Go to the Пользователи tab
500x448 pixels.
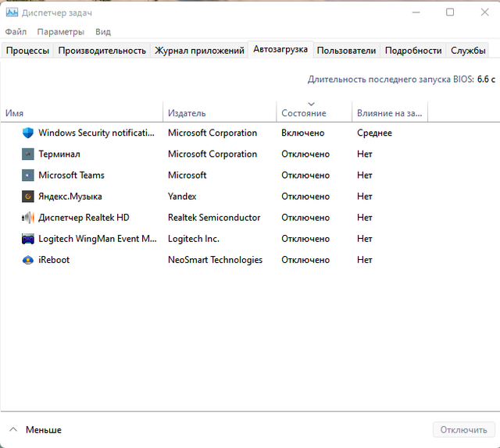click(x=346, y=51)
